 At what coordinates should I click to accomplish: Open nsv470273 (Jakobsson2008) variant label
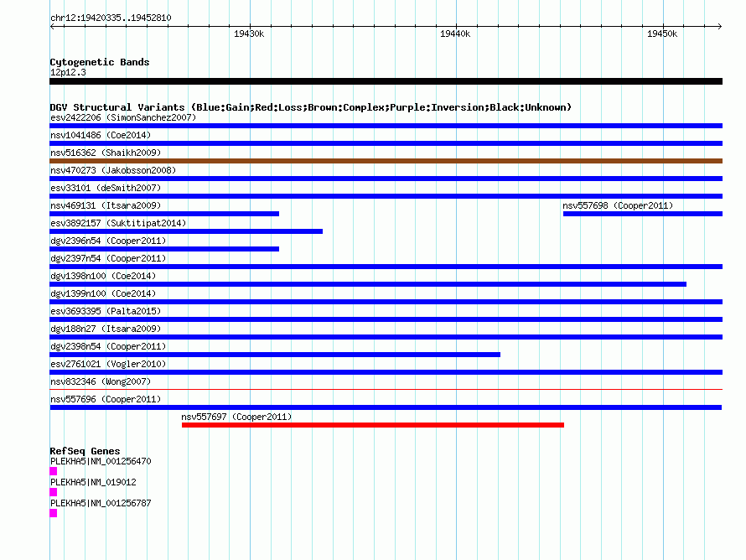pyautogui.click(x=113, y=170)
